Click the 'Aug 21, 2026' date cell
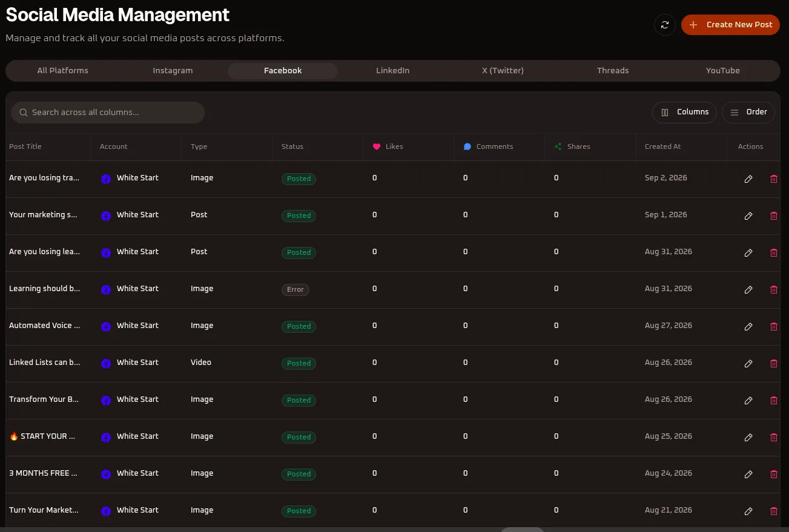The height and width of the screenshot is (532, 789). click(669, 510)
